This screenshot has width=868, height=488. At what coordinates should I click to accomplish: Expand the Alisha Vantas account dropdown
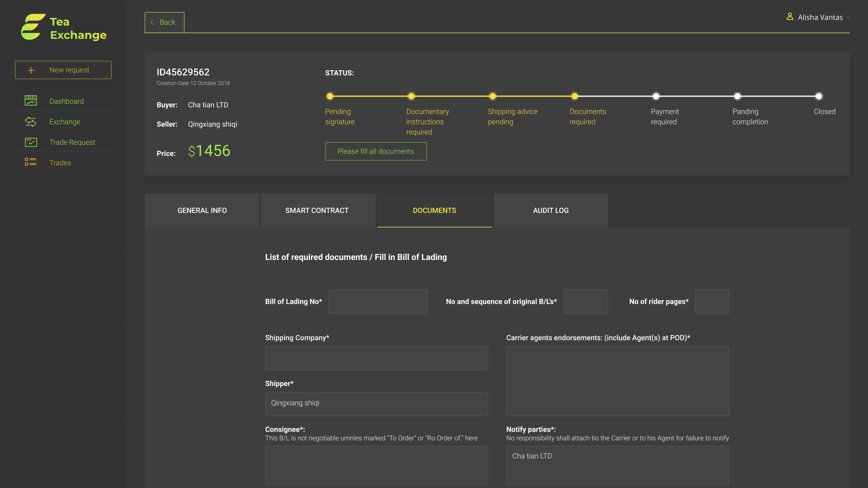(848, 18)
